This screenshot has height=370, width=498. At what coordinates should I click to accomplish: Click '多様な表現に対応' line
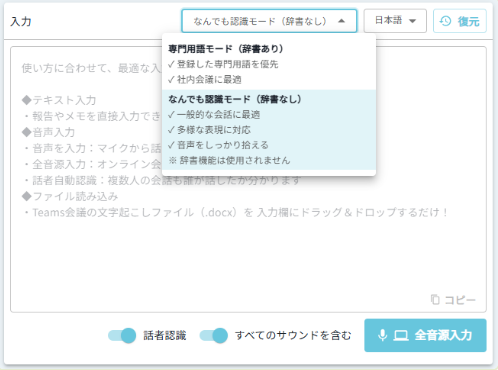tap(209, 130)
